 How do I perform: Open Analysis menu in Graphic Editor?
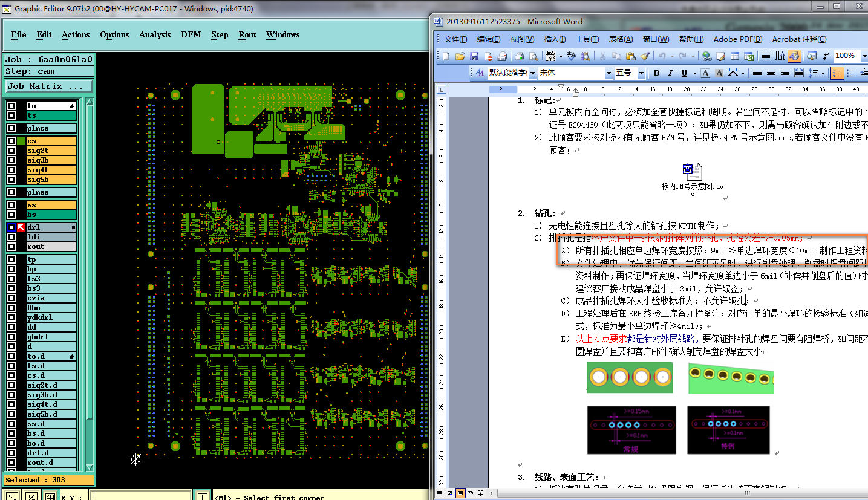155,34
